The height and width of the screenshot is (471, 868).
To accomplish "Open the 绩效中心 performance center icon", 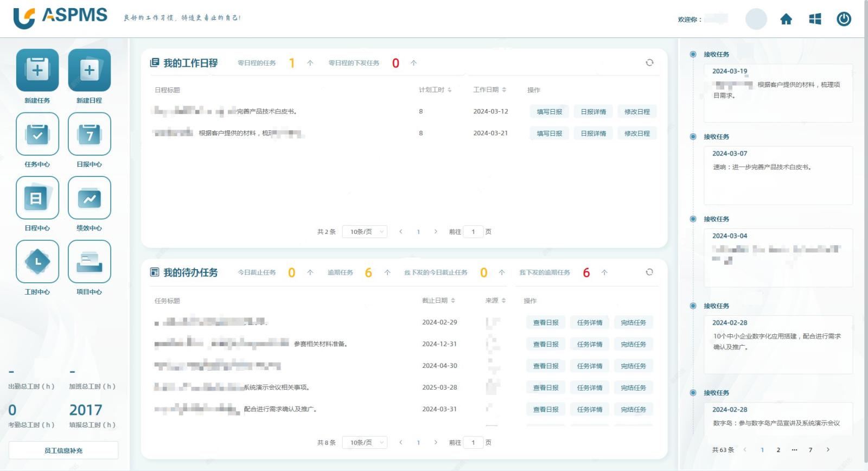I will click(x=90, y=198).
